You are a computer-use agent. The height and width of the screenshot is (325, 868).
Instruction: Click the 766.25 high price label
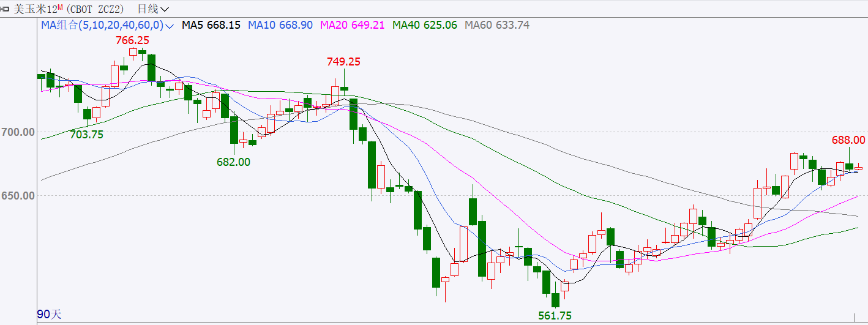133,40
